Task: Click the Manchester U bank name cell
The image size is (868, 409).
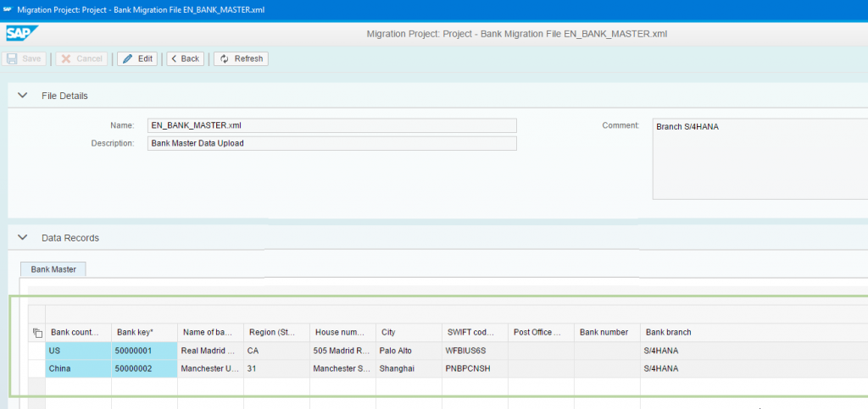Action: [x=210, y=368]
